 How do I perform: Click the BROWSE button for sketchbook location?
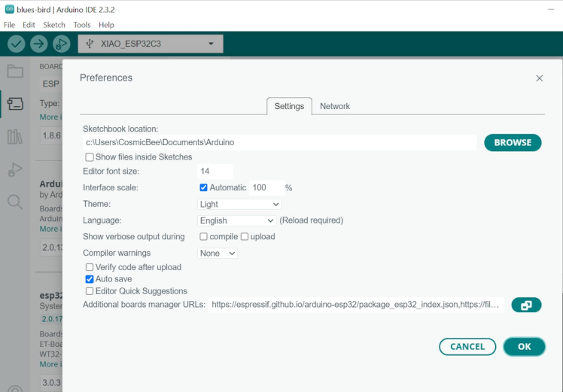pos(513,142)
